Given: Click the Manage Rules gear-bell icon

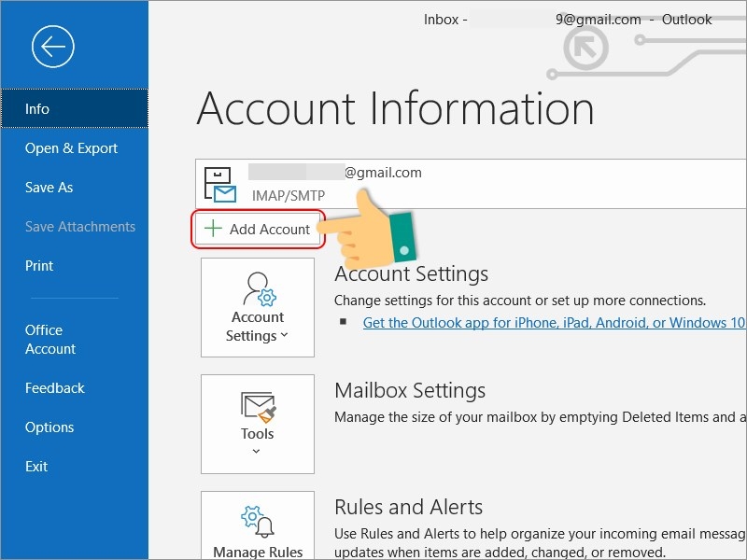Looking at the screenshot, I should point(258,522).
